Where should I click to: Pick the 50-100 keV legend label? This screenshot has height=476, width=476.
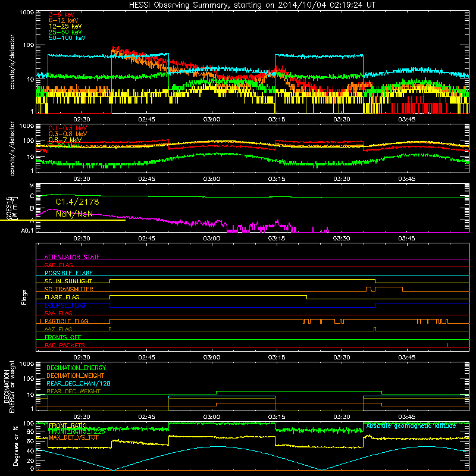click(x=67, y=38)
